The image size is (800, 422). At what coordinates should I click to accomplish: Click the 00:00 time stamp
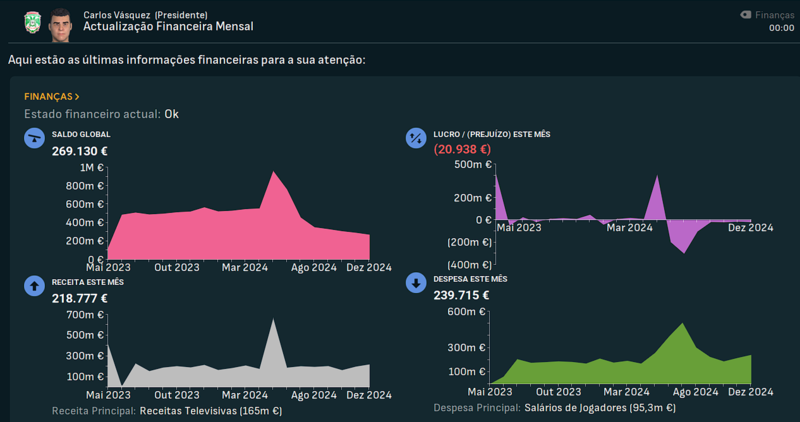pos(782,28)
